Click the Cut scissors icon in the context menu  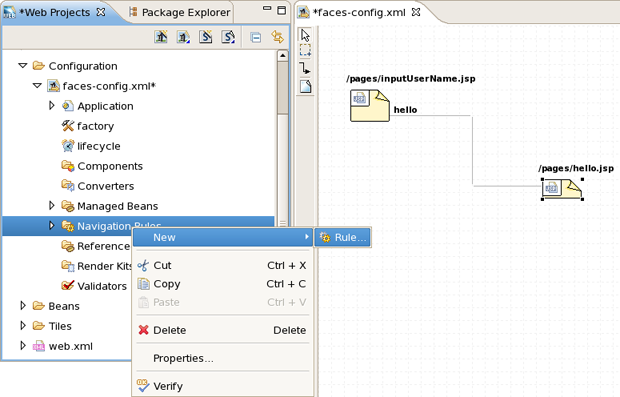pos(143,265)
